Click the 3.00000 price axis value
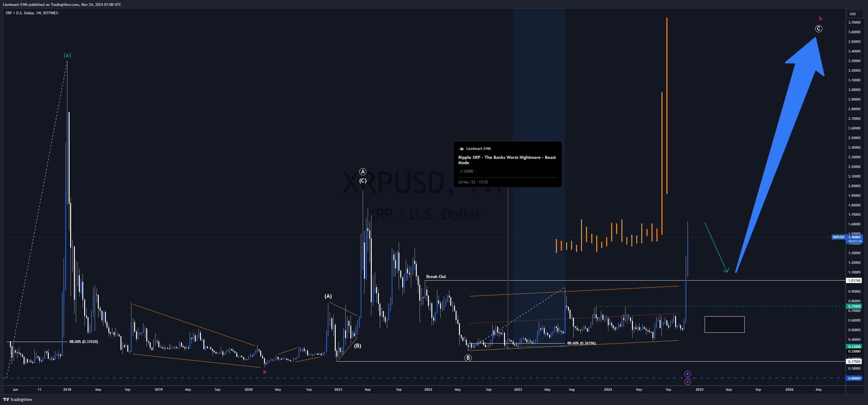This screenshot has width=868, height=405. click(854, 90)
